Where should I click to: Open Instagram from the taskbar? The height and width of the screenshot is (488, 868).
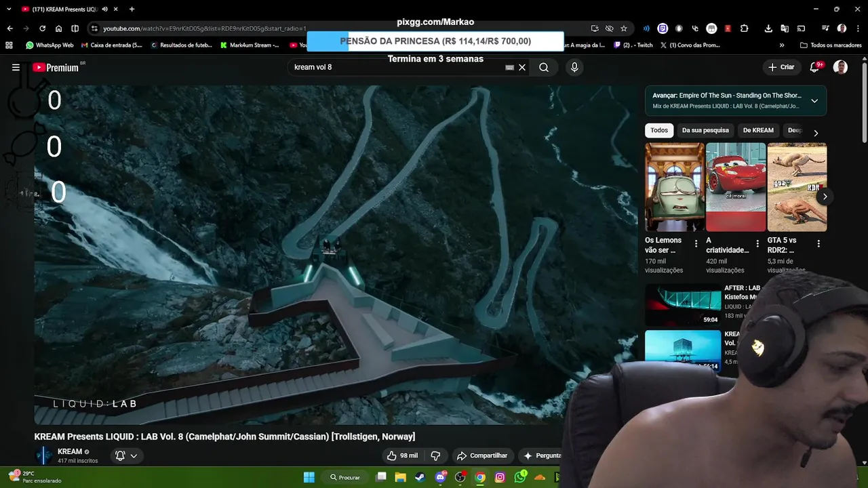[x=500, y=477]
